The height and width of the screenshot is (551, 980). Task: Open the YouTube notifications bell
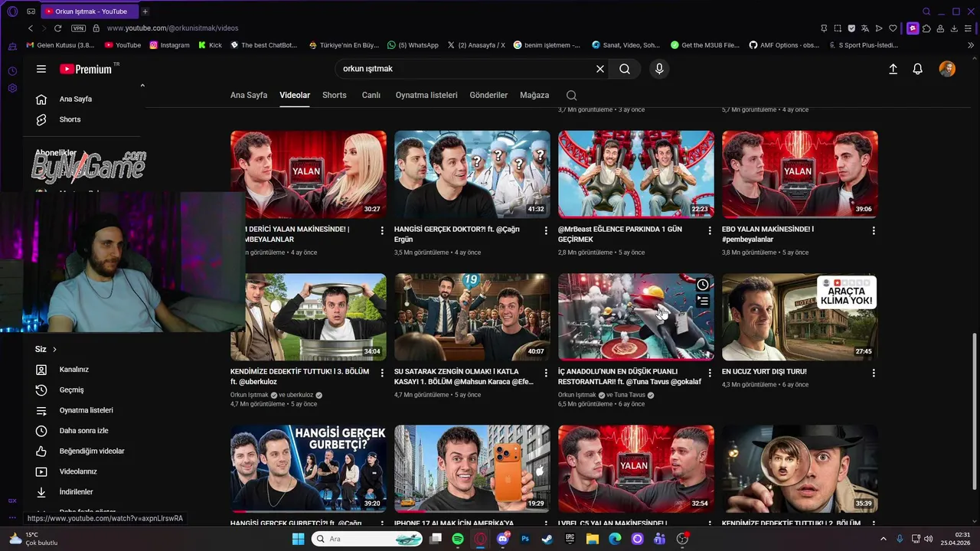click(917, 69)
